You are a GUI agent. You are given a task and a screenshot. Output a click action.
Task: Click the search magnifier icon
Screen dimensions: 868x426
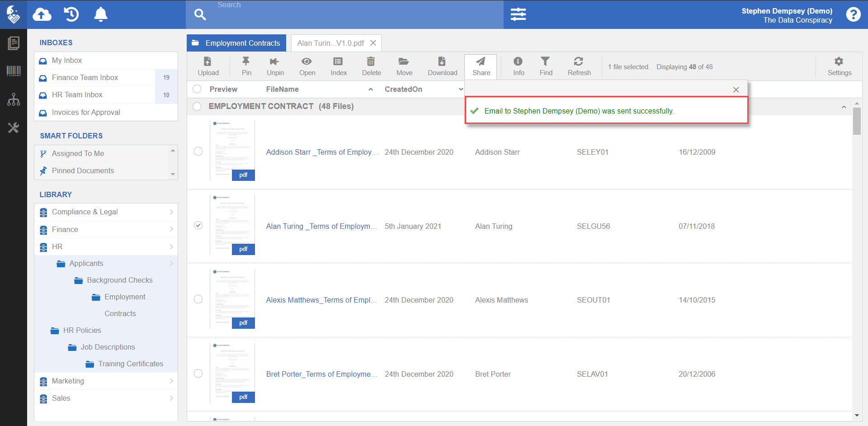point(200,14)
